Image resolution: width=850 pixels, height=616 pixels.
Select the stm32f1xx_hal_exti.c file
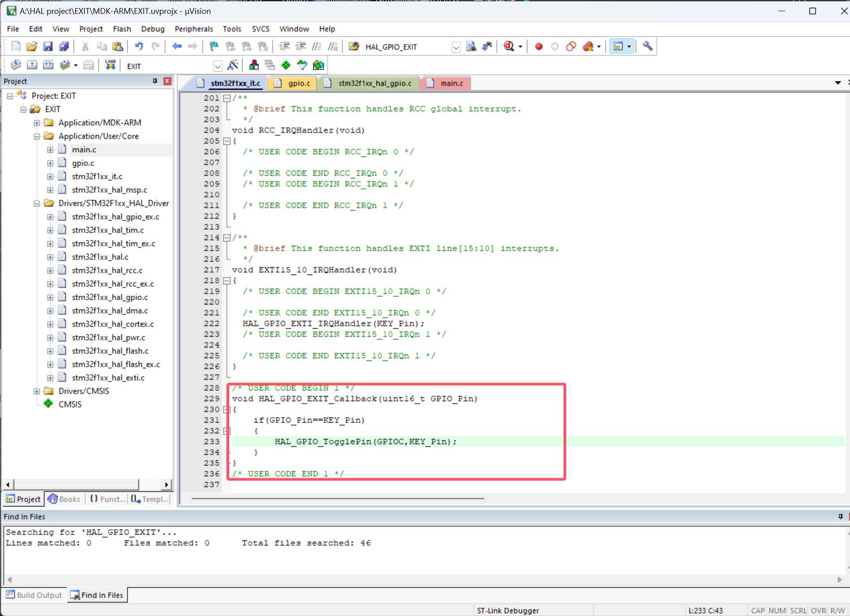point(108,378)
